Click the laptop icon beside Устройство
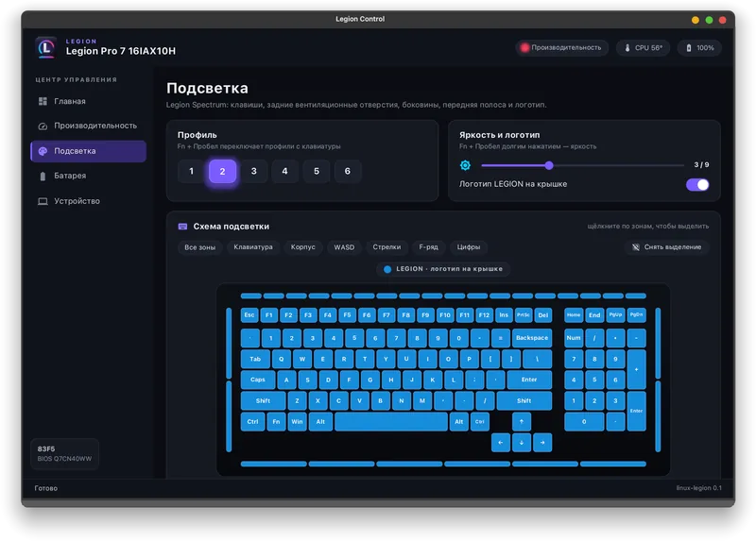Viewport: 756px width, 541px height. (43, 201)
